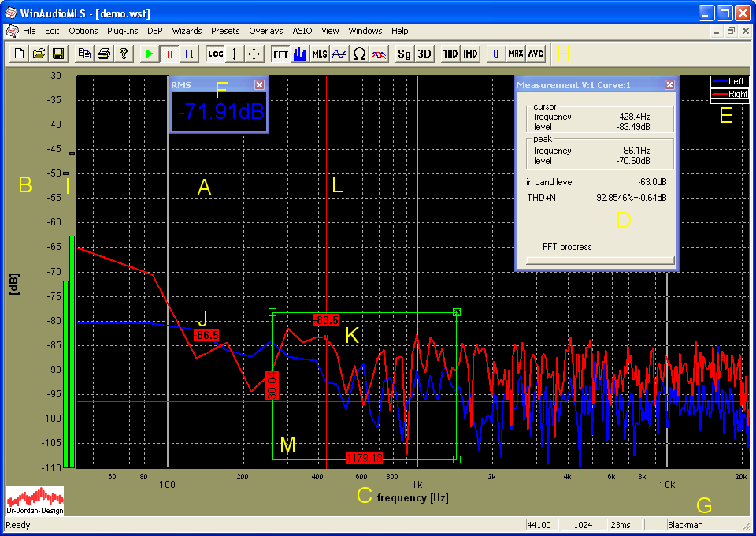756x536 pixels.
Task: Click the FFT progress bar
Action: coord(600,259)
